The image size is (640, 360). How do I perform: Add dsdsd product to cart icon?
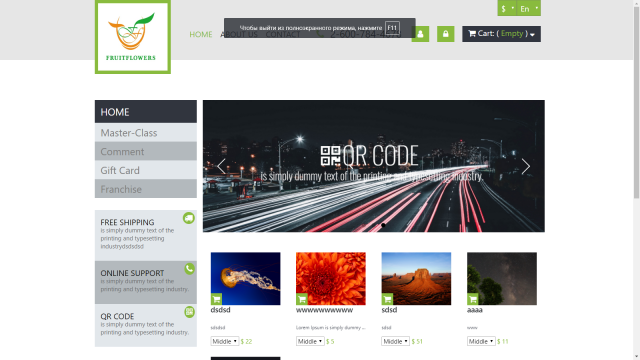coord(216,299)
